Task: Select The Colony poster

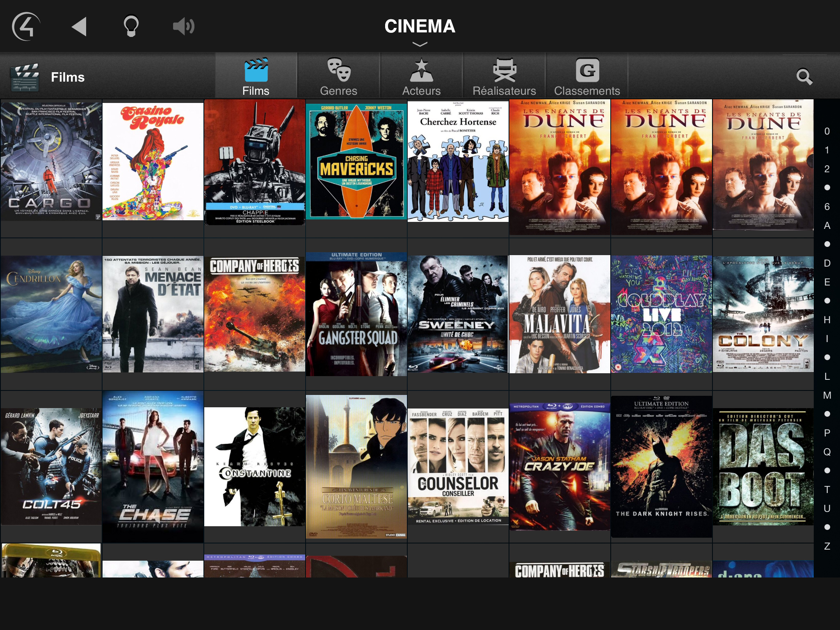Action: click(x=763, y=314)
